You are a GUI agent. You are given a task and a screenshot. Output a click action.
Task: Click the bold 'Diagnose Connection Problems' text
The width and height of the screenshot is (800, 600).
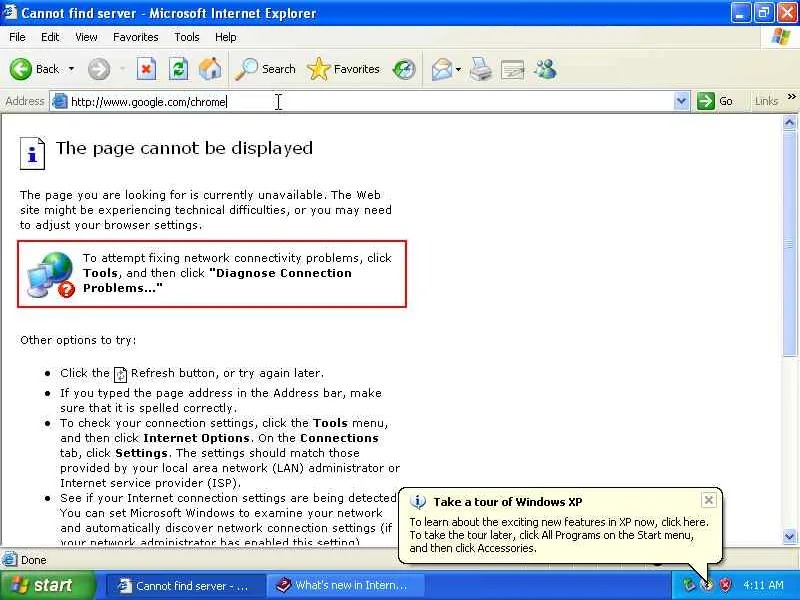pyautogui.click(x=217, y=280)
